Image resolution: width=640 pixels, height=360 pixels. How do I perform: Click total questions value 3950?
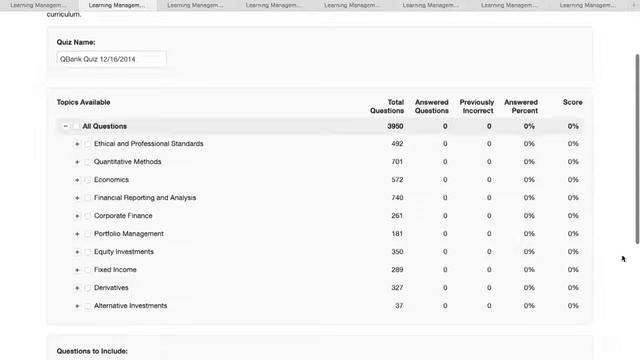pos(395,126)
